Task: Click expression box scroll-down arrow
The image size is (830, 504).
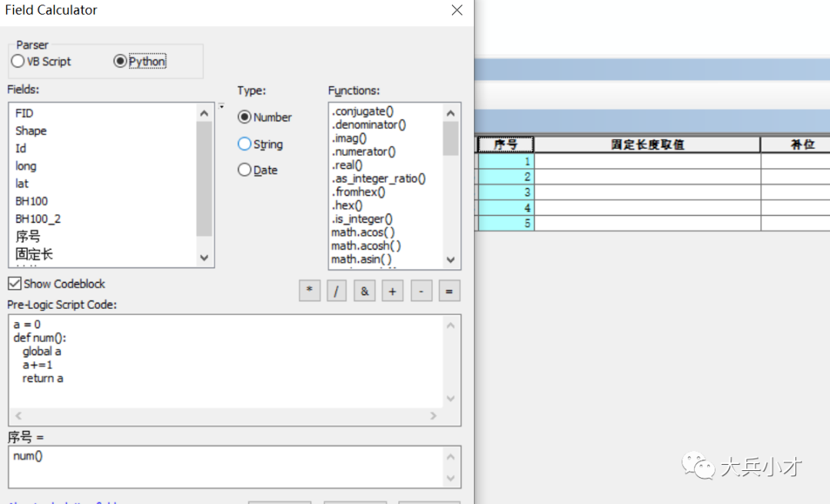Action: 450,478
